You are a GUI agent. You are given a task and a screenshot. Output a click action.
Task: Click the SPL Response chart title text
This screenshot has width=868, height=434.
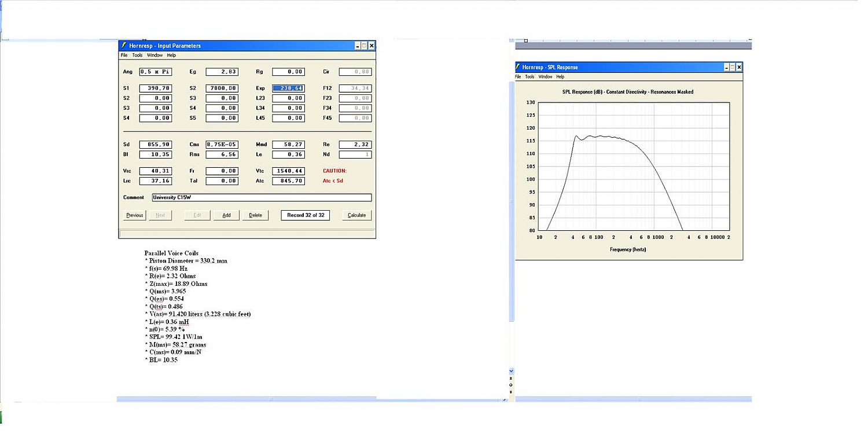[628, 92]
